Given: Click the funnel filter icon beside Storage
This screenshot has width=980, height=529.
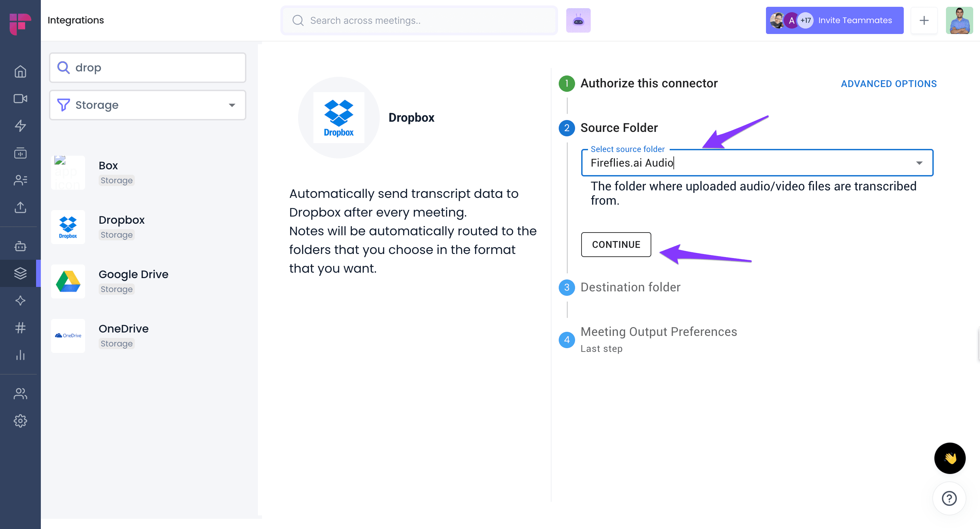Looking at the screenshot, I should 63,104.
